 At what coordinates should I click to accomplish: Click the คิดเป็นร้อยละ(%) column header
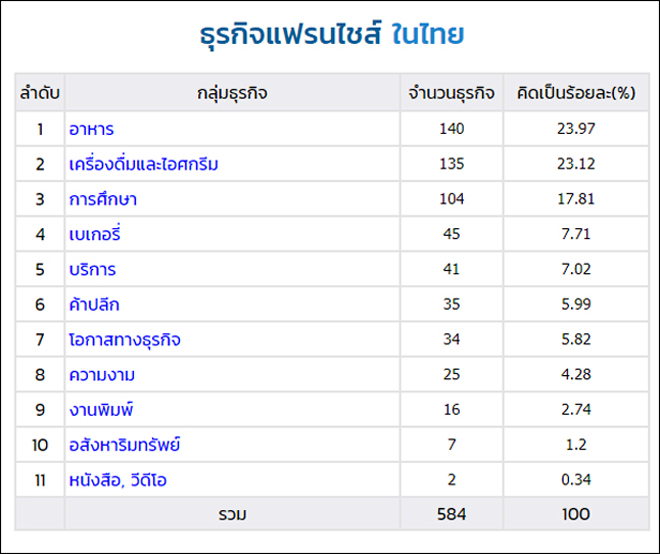point(576,93)
